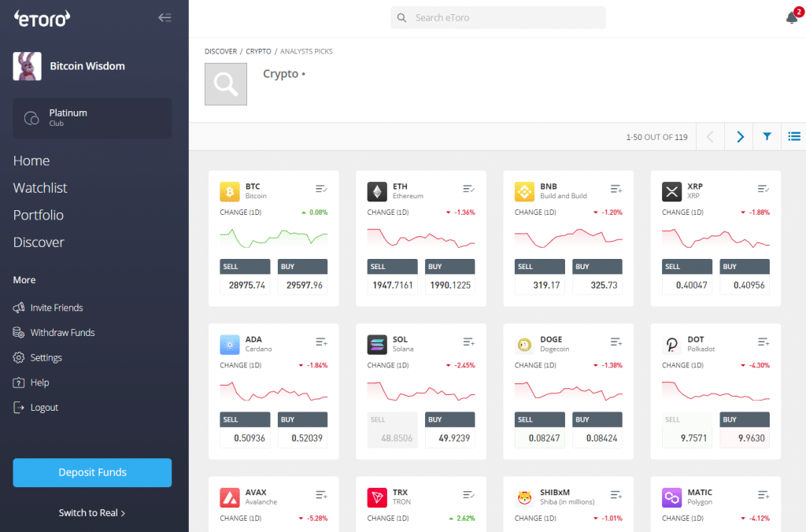This screenshot has height=532, width=806.
Task: Go to next page of results
Action: (x=740, y=137)
